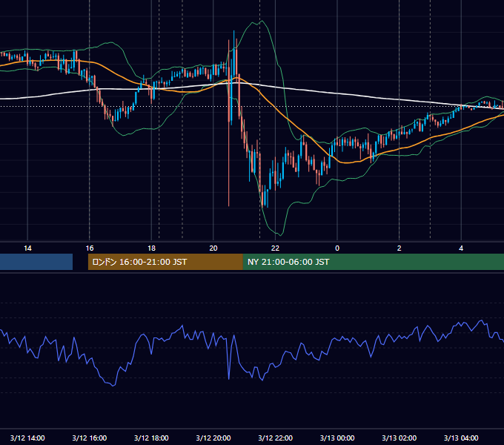The height and width of the screenshot is (445, 504).
Task: Click the 3/12 20:00 date label
Action: (x=213, y=438)
